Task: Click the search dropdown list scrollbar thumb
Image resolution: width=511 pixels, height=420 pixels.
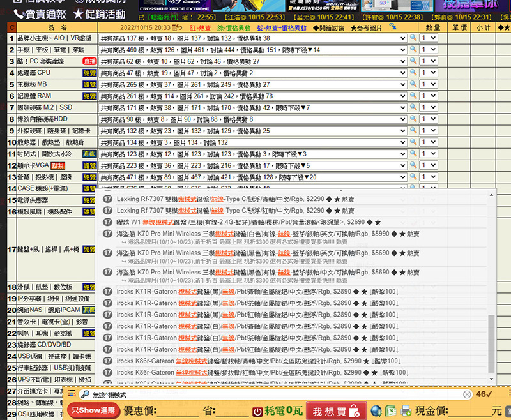Action: coord(491,343)
